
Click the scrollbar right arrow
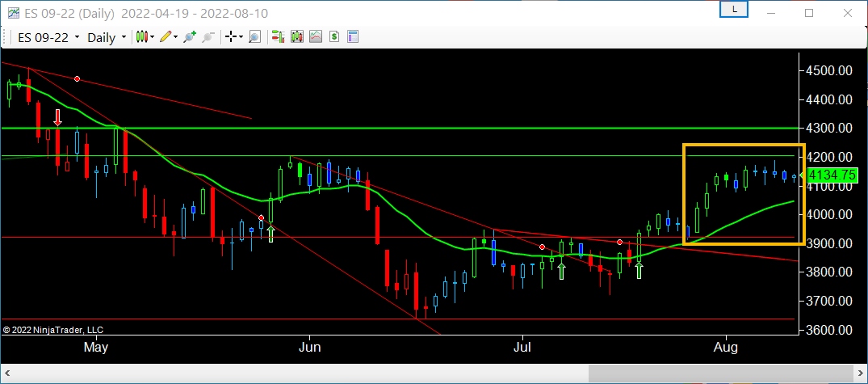pyautogui.click(x=860, y=374)
